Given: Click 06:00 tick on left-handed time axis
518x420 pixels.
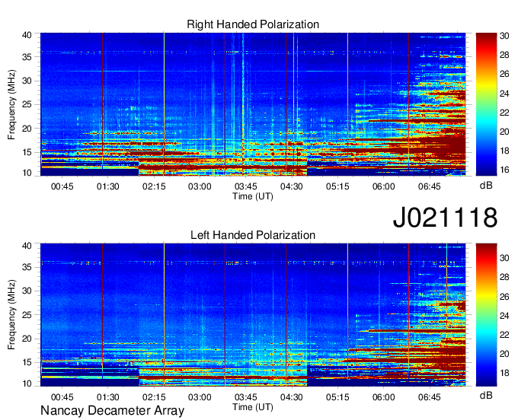Looking at the screenshot, I should [x=383, y=397].
